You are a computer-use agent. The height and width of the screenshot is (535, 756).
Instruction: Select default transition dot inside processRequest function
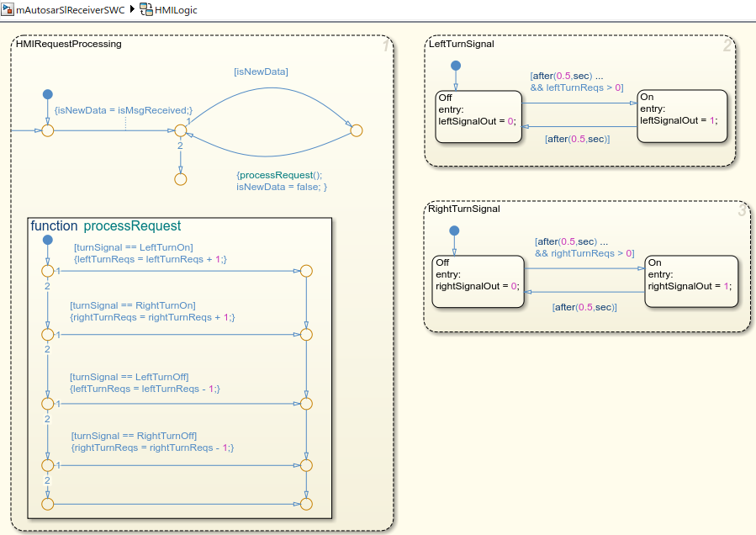pyautogui.click(x=47, y=240)
